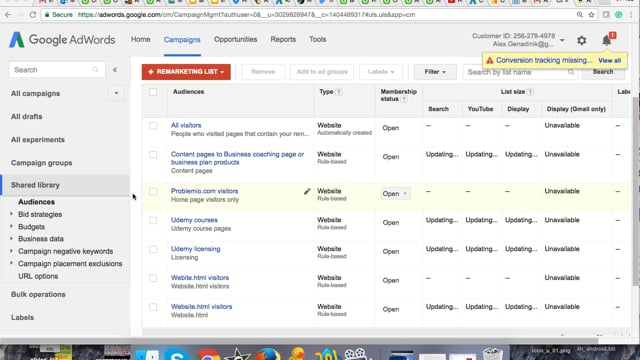This screenshot has height=360, width=640.
Task: Open the Udemy courses audience link
Action: click(194, 220)
